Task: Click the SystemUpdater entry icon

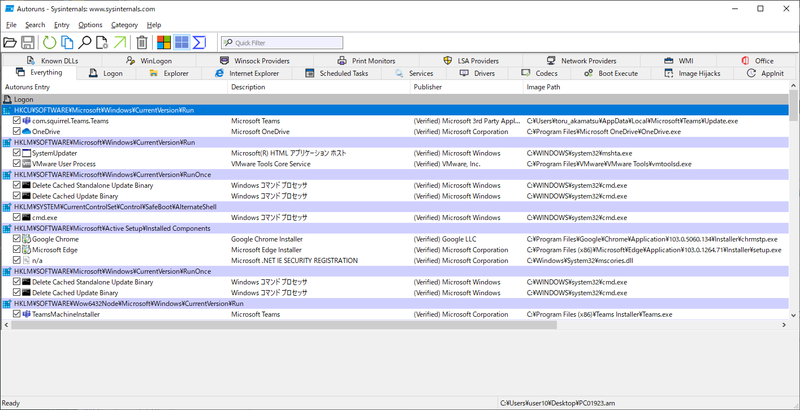Action: coord(27,153)
